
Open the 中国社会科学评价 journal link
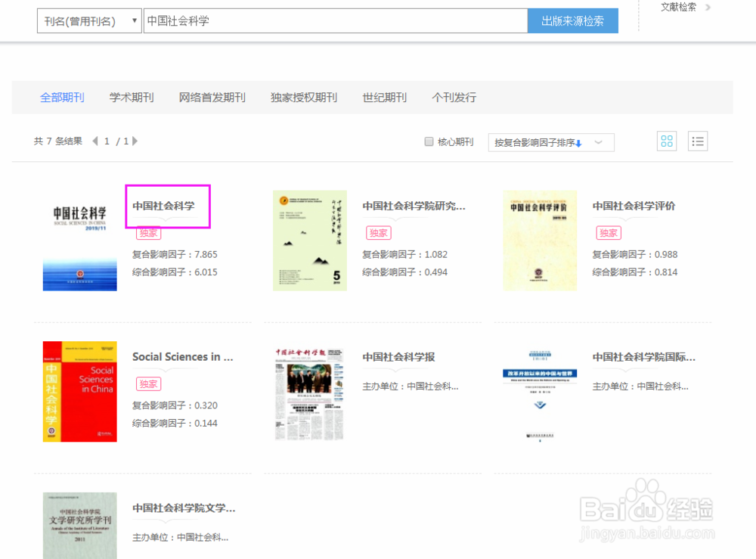[x=634, y=206]
